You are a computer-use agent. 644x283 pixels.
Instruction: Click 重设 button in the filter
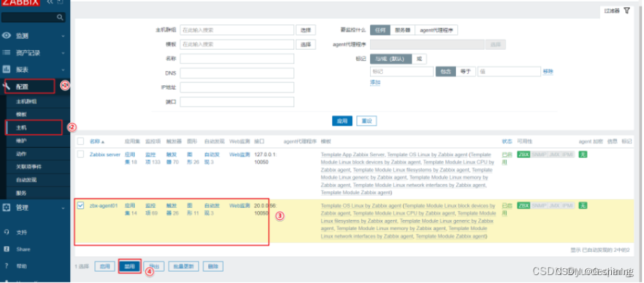(x=367, y=121)
